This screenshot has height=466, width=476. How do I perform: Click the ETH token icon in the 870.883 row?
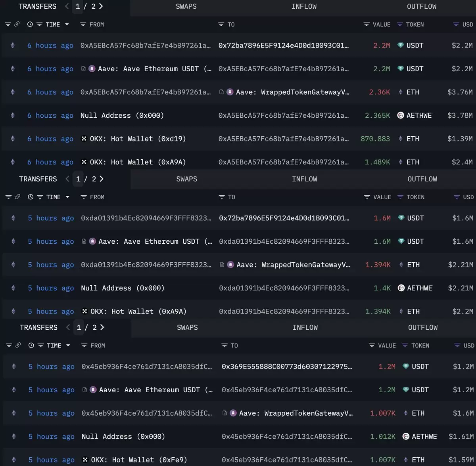pos(401,139)
